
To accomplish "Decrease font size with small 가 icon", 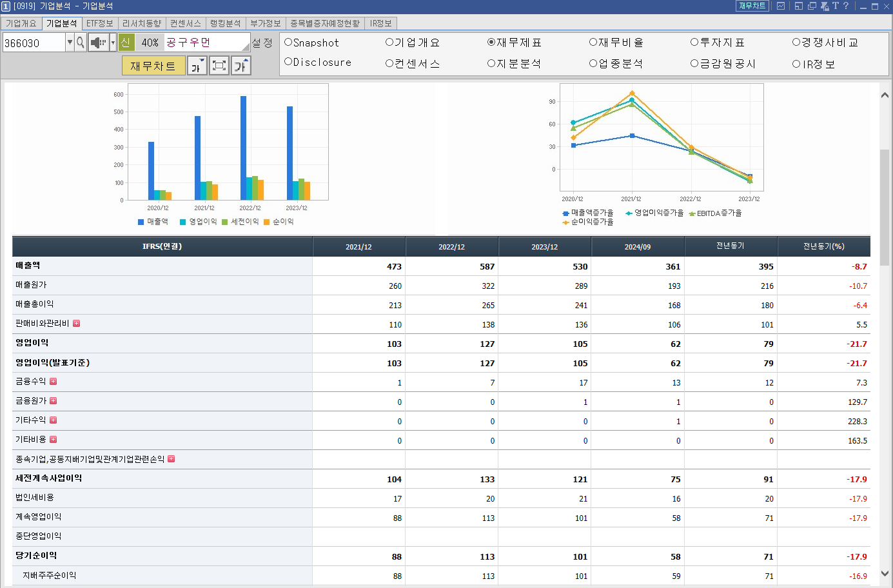I will pos(197,66).
